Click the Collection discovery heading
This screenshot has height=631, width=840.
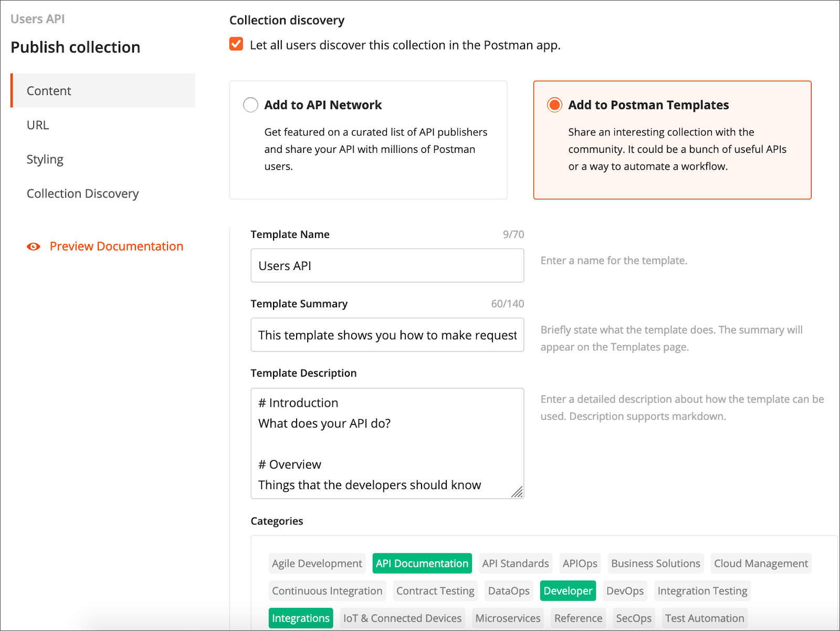pyautogui.click(x=287, y=20)
